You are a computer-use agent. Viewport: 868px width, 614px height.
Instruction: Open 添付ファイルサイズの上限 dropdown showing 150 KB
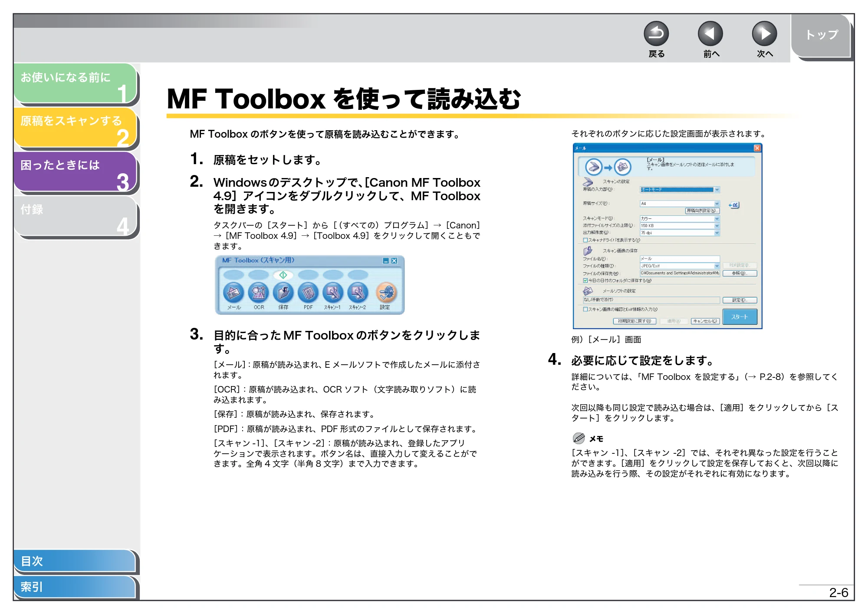pos(680,226)
